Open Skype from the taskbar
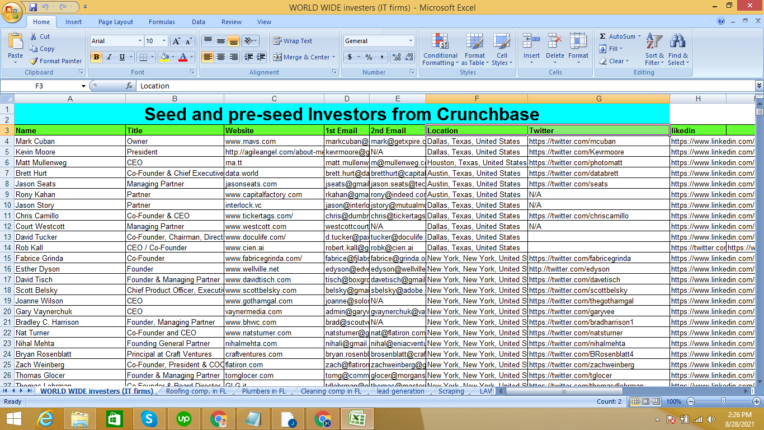Screen dimensions: 764x430 pos(149,419)
